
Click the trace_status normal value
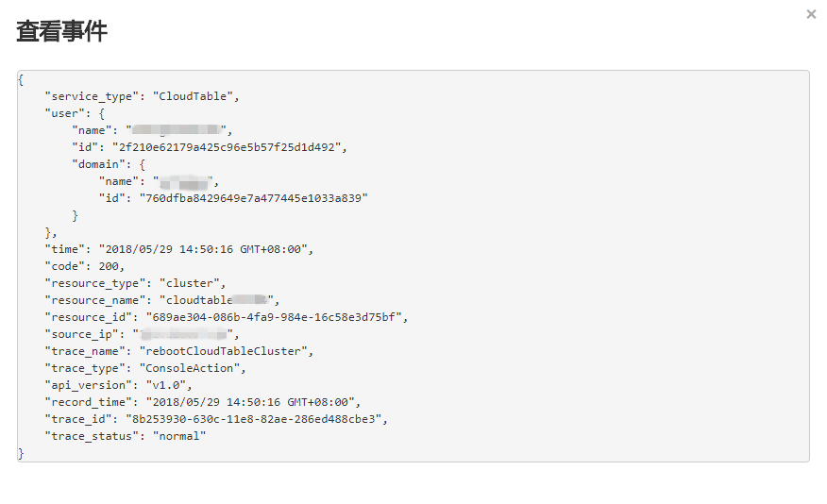179,437
